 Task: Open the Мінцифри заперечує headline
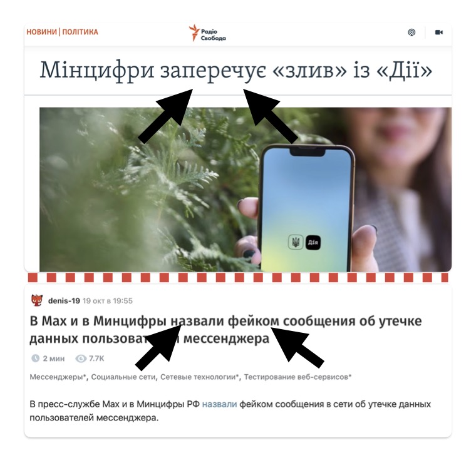[236, 71]
